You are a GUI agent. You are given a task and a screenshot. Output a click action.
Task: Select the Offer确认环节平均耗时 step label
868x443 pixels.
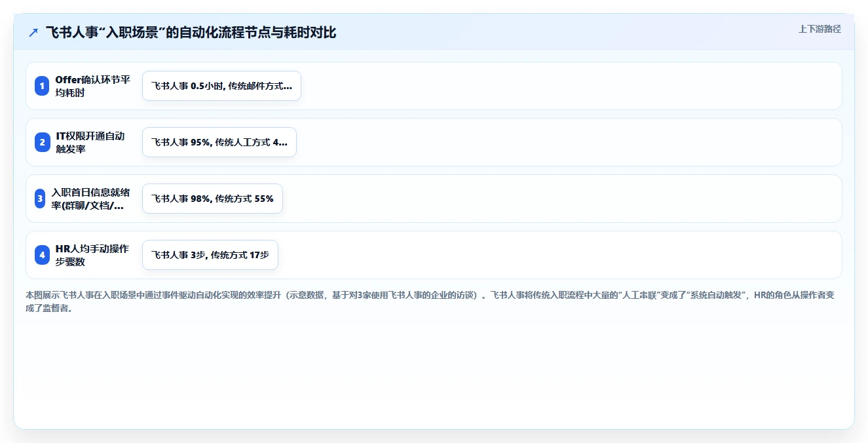[x=92, y=86]
